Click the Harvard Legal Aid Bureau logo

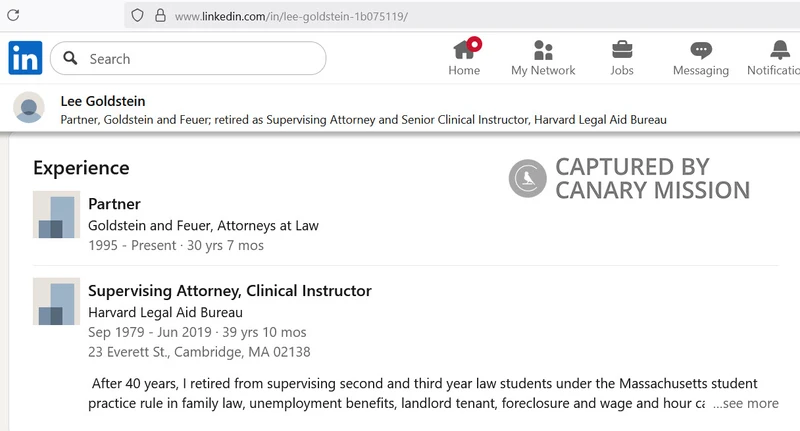click(56, 301)
